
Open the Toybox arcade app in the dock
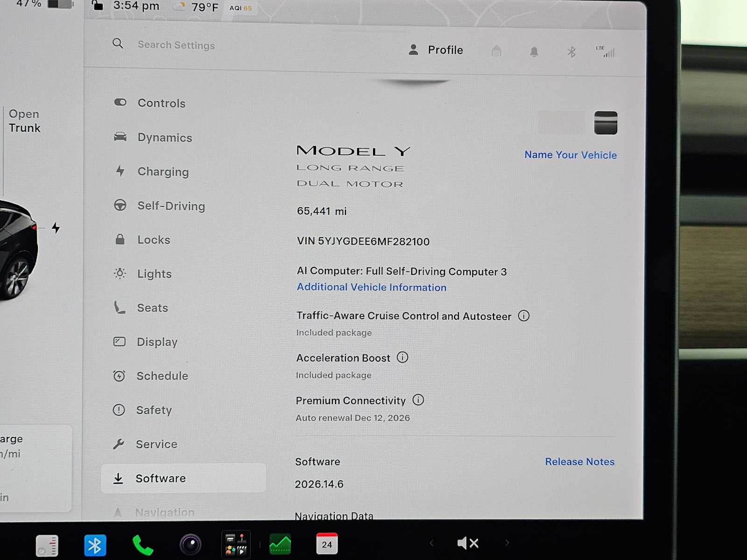tap(236, 545)
